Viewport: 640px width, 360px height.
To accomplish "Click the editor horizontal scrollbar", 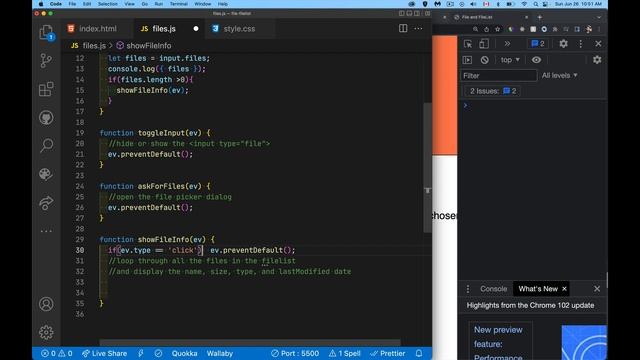I will (x=250, y=342).
